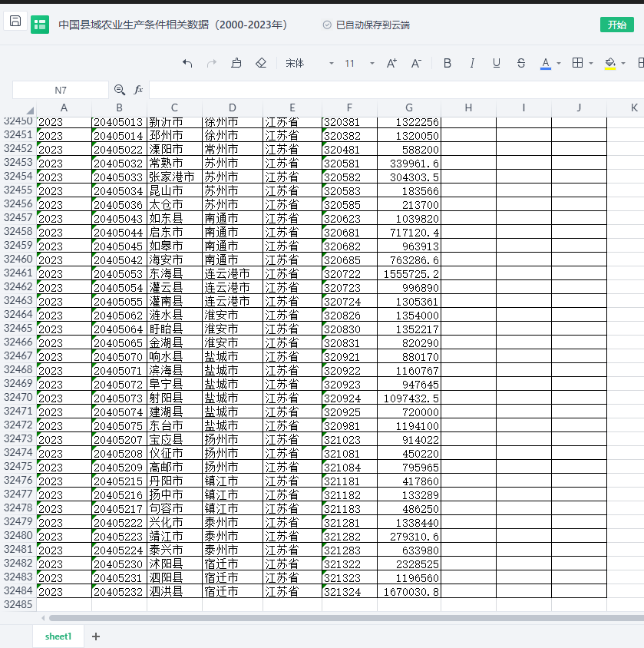Add a new sheet with plus icon

(96, 636)
